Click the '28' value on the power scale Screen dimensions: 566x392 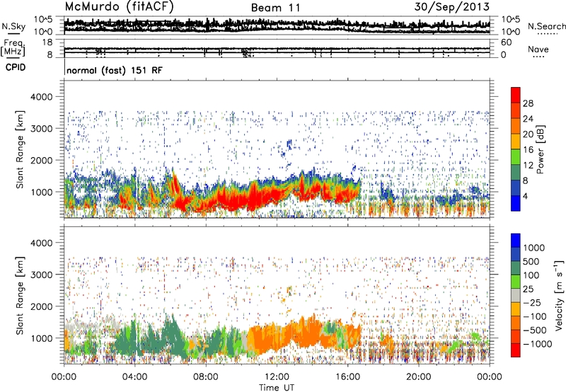[528, 103]
